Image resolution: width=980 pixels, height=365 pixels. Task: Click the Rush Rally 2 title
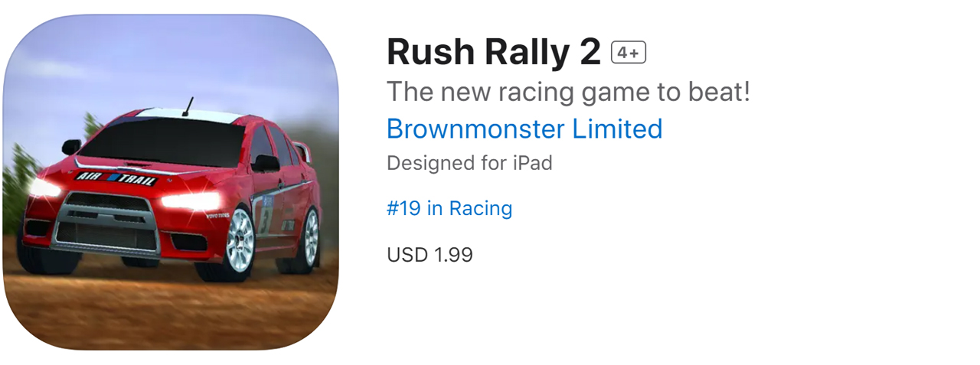tap(493, 53)
